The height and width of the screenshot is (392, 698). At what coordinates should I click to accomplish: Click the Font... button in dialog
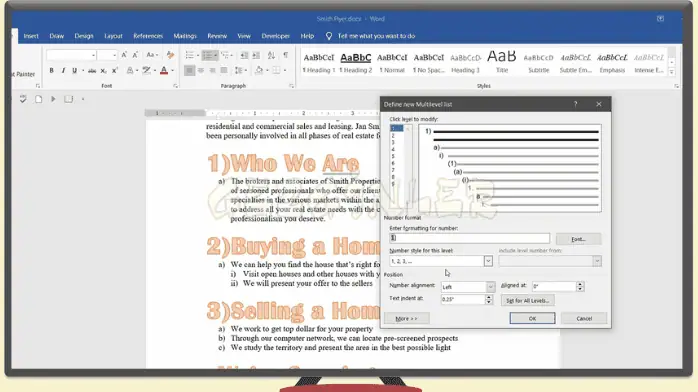pos(578,239)
